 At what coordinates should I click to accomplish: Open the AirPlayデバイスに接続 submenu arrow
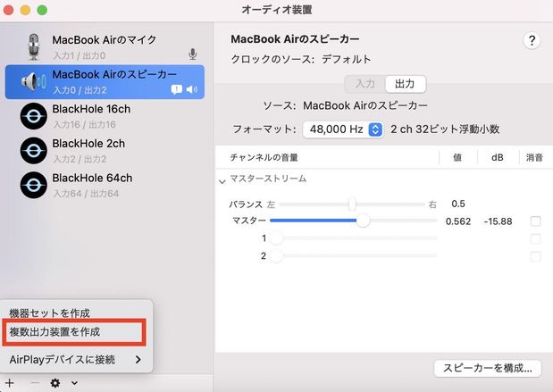coord(138,360)
